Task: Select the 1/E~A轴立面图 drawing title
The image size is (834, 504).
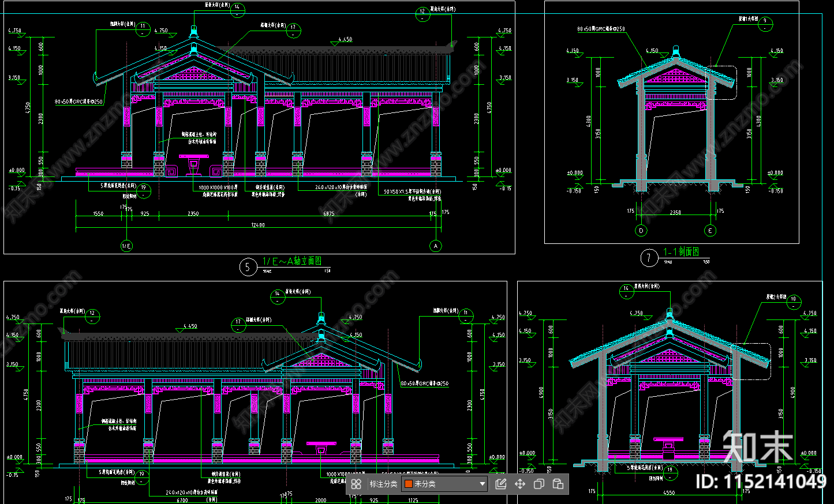Action: 292,261
